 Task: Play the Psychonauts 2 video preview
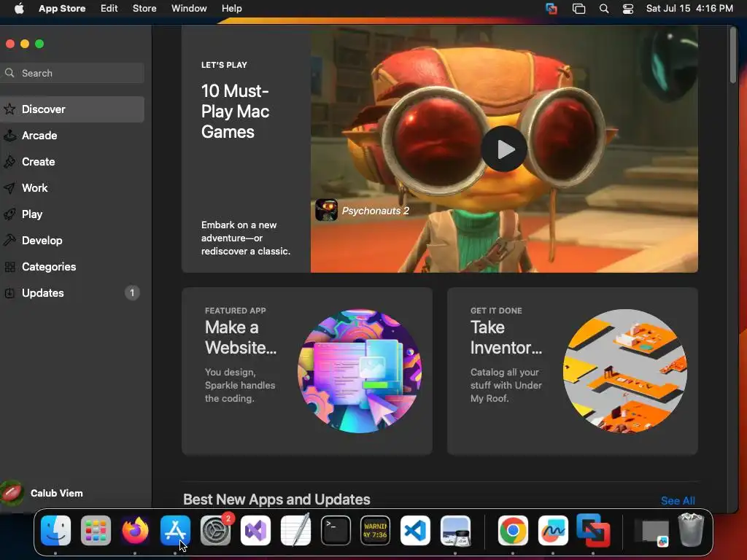[504, 149]
